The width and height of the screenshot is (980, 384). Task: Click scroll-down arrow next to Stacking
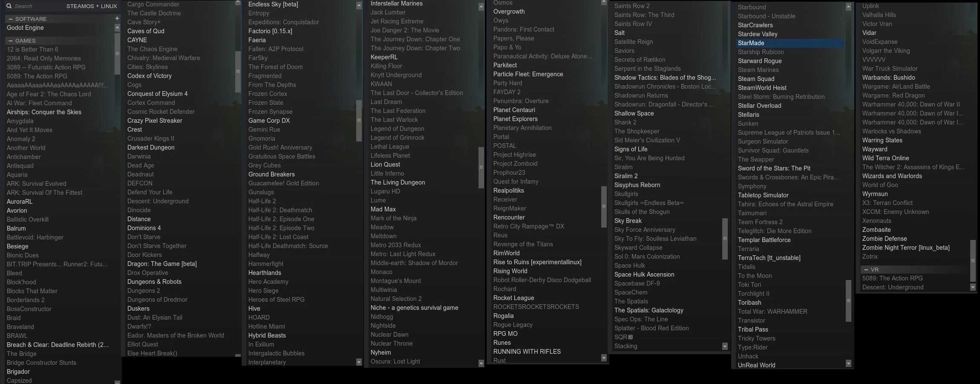tap(725, 346)
